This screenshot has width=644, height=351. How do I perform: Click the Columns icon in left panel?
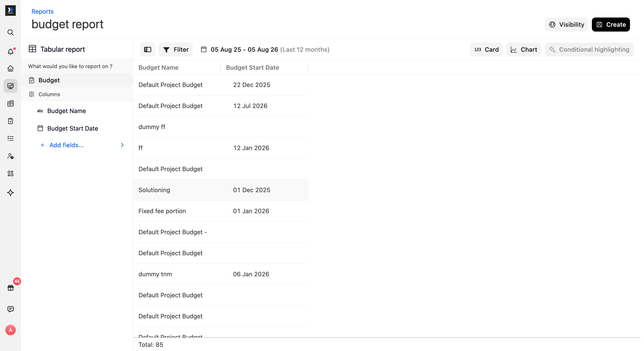[32, 94]
